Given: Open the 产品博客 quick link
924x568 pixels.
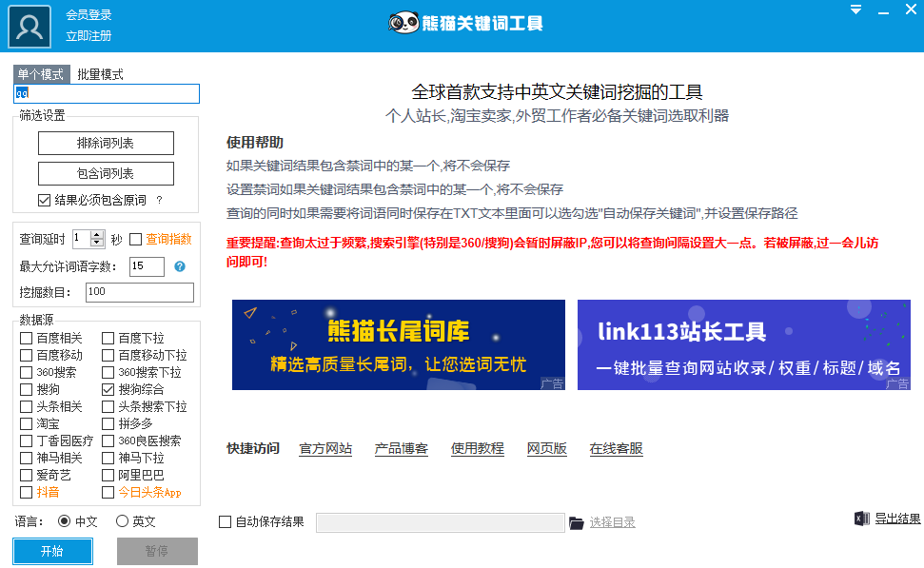Looking at the screenshot, I should coord(402,449).
